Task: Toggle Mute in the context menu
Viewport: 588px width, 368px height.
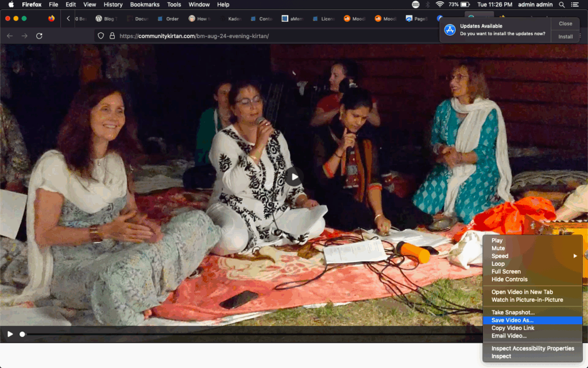Action: 498,248
